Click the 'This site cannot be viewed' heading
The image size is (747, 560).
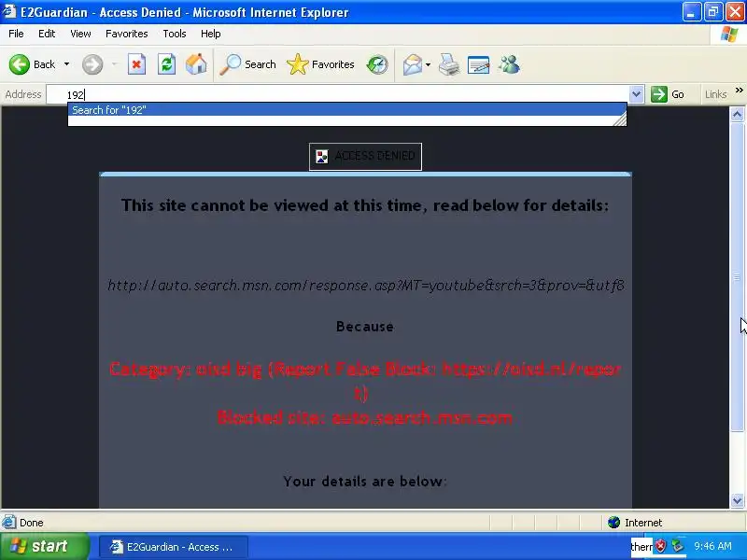click(365, 205)
